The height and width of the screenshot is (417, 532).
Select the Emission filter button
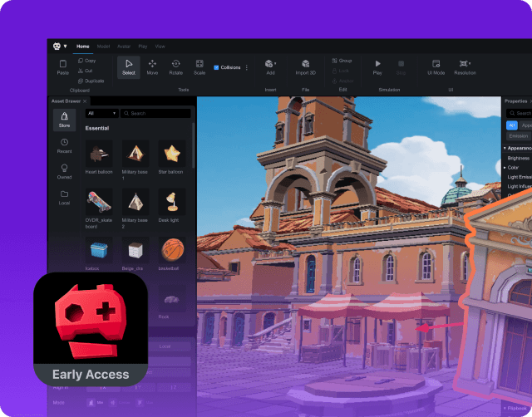517,135
